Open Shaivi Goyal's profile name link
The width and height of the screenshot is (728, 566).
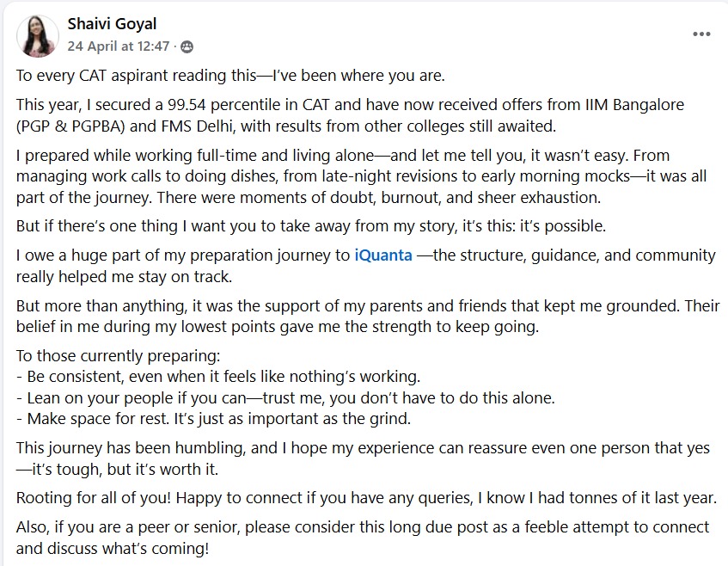click(x=113, y=23)
